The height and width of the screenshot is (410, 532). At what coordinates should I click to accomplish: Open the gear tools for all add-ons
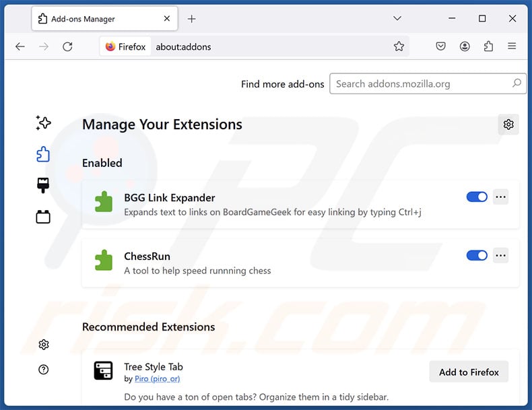click(508, 125)
